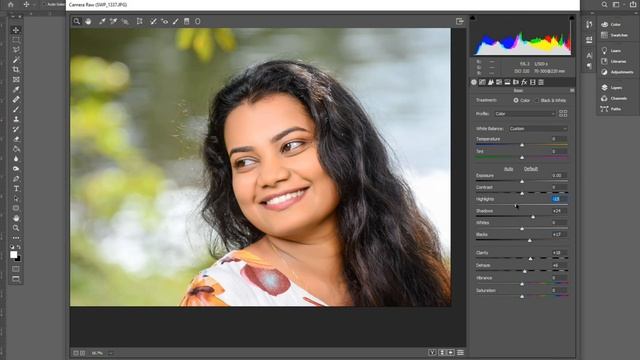Open the zoom level dropdown at bottom left
The height and width of the screenshot is (360, 640).
coord(110,353)
